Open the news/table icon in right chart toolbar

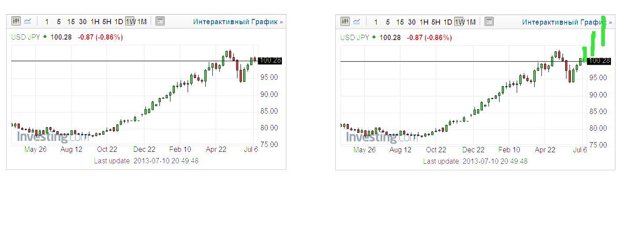489,21
